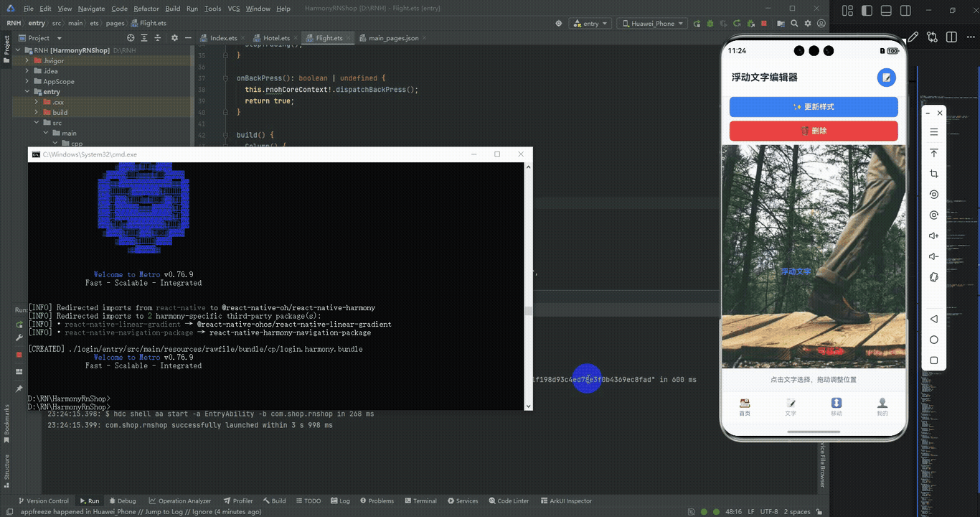Expand the .hvigor folder
The image size is (980, 517).
(x=28, y=61)
